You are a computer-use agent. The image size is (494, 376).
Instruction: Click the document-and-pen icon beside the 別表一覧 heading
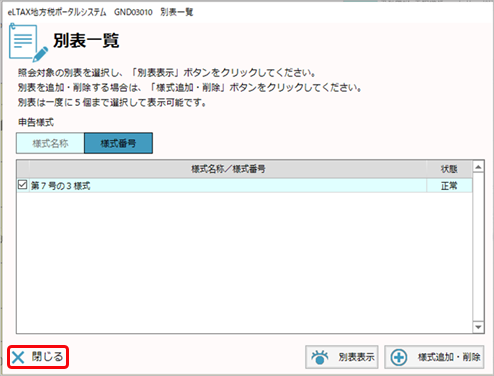coord(28,42)
